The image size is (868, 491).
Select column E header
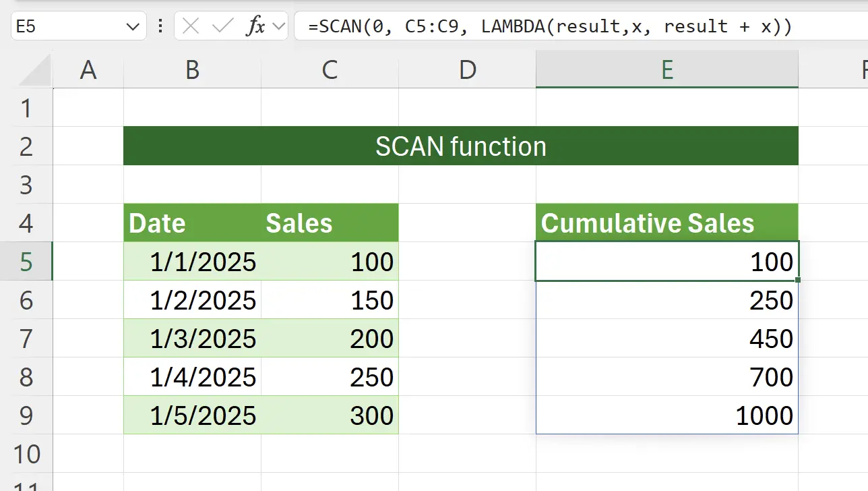pos(666,69)
